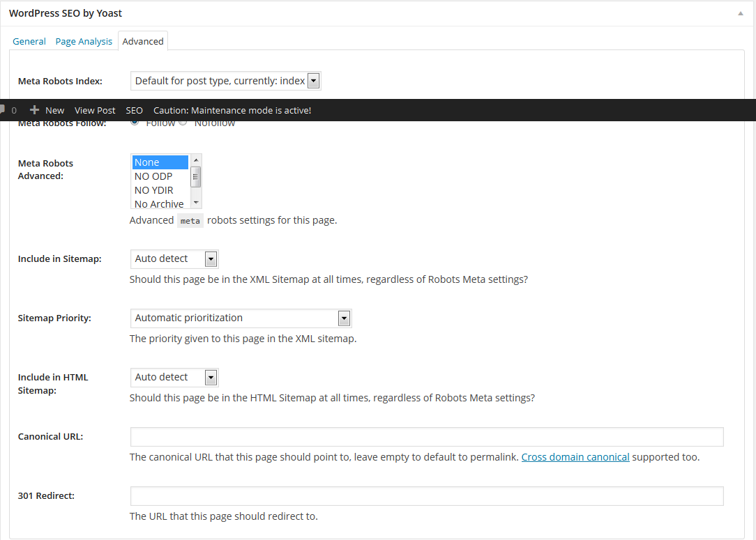Open the SEO admin bar menu
Screen dimensions: 756x540
click(134, 110)
